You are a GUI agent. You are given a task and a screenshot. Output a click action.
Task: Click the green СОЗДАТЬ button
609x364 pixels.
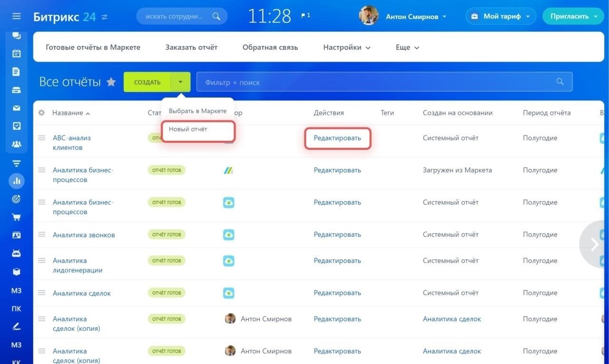point(147,82)
